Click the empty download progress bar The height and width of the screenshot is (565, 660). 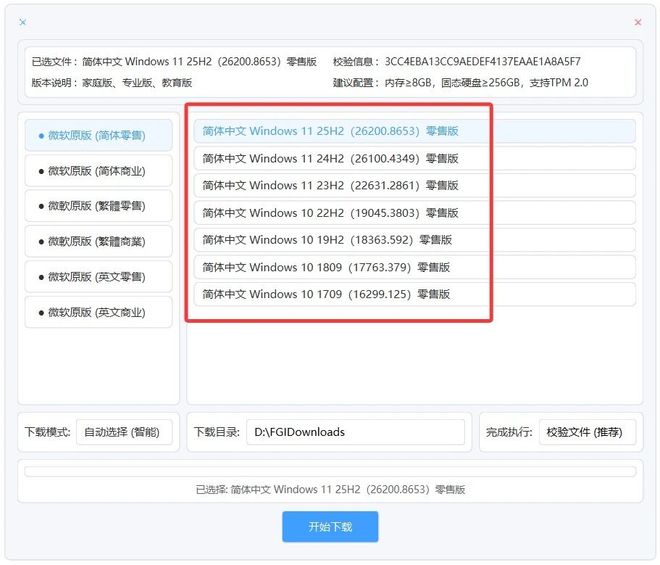click(330, 472)
